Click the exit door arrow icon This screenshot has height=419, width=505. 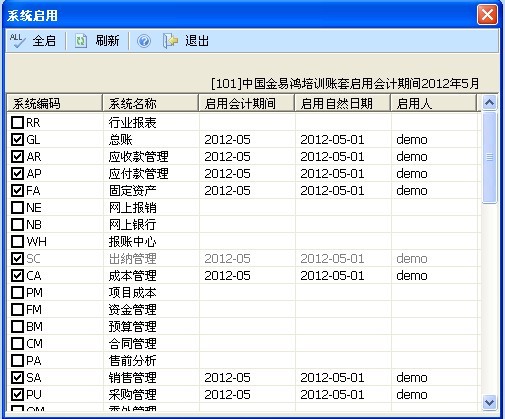click(x=170, y=41)
